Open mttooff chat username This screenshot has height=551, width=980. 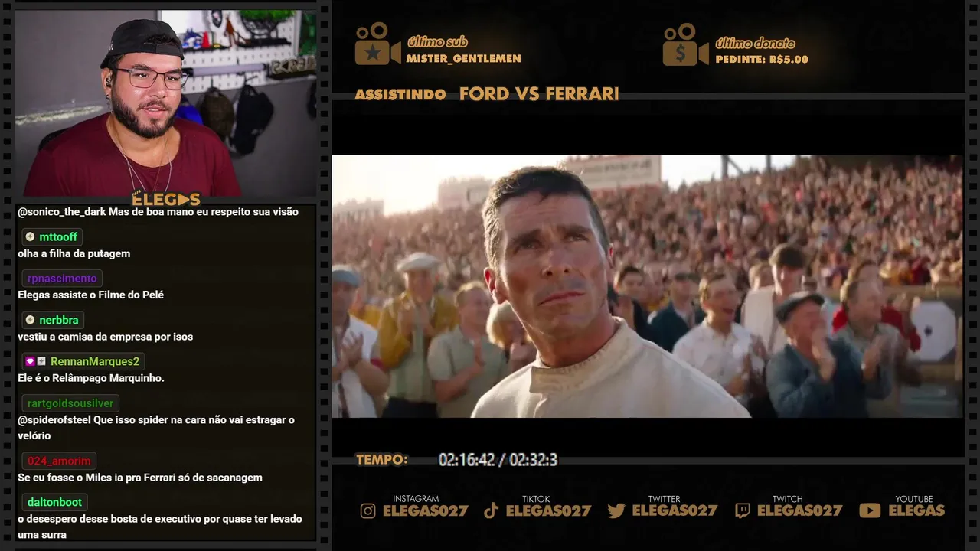click(x=58, y=236)
